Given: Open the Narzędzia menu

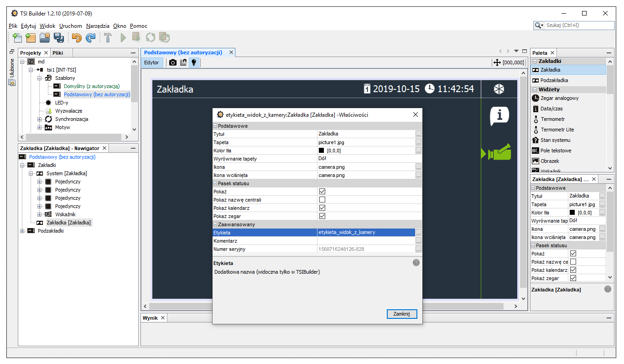Looking at the screenshot, I should [98, 26].
